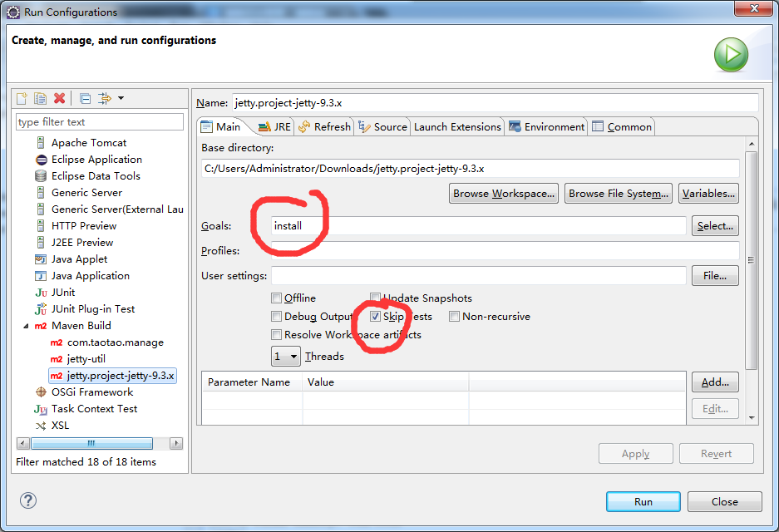Screen dimensions: 779x532
Task: Click the New launch configuration icon
Action: 22,98
